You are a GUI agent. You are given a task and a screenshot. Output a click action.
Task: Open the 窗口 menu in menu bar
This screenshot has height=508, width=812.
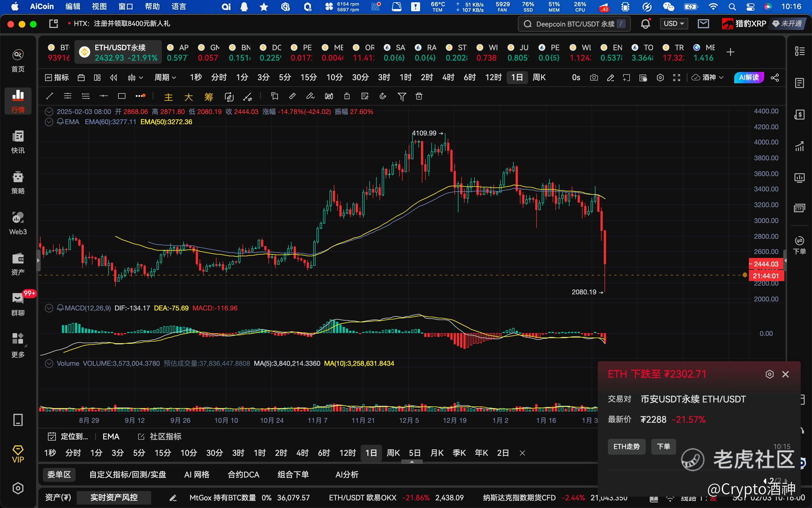pos(125,6)
